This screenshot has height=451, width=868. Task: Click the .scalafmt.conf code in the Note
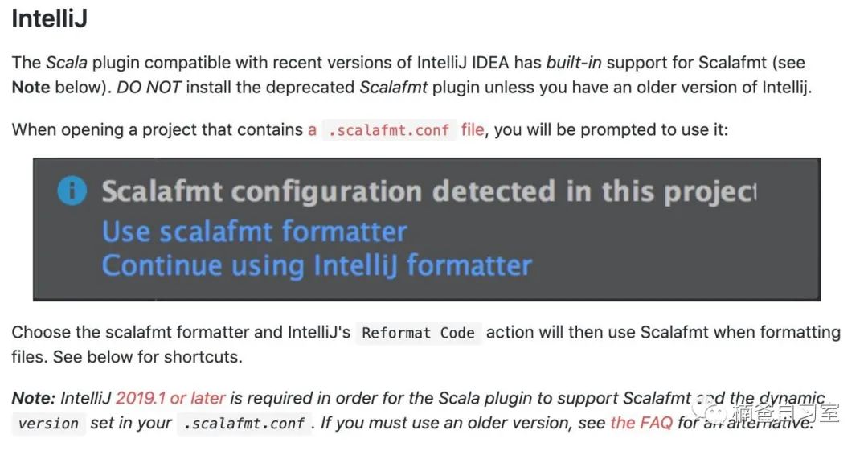244,424
